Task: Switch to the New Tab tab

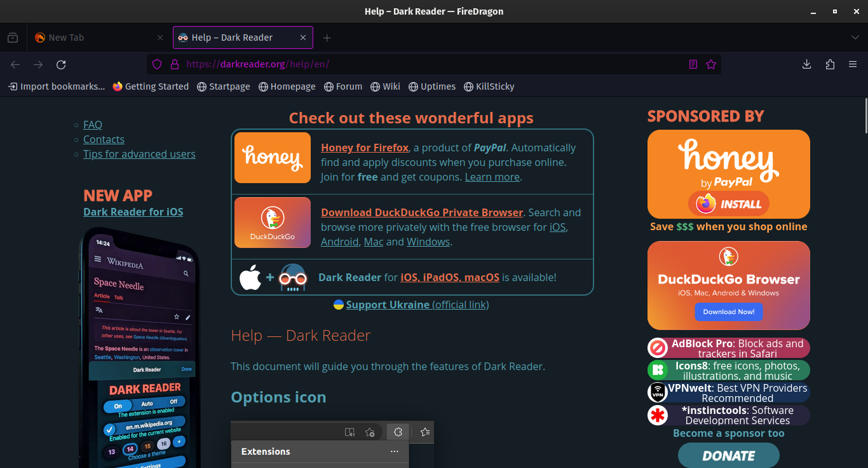Action: click(98, 38)
